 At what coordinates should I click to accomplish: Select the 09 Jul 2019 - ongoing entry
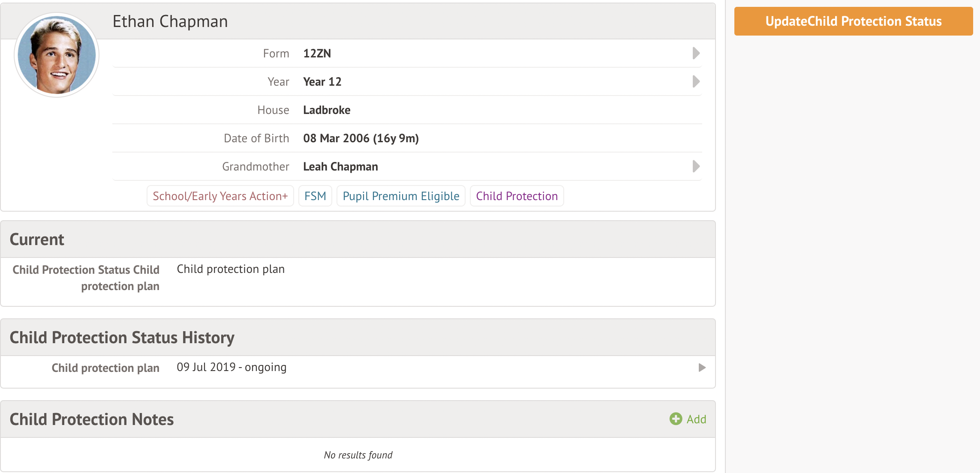[x=231, y=367]
